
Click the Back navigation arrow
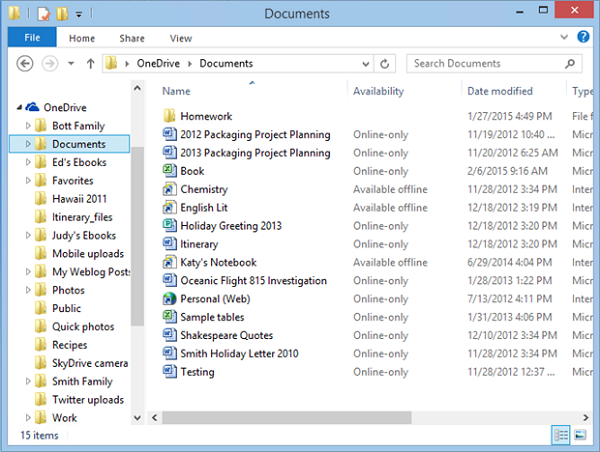[x=25, y=64]
